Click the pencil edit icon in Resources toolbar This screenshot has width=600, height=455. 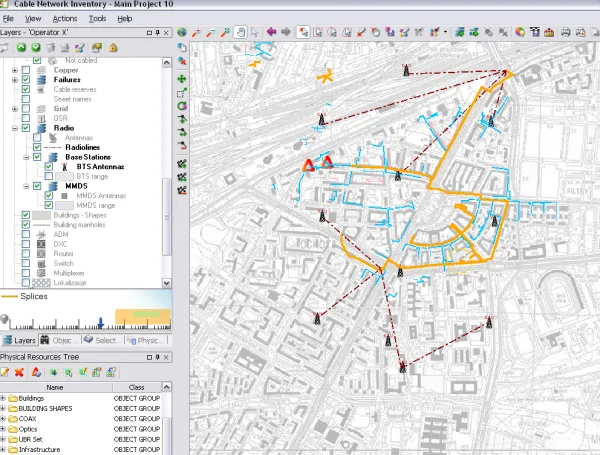(5, 372)
